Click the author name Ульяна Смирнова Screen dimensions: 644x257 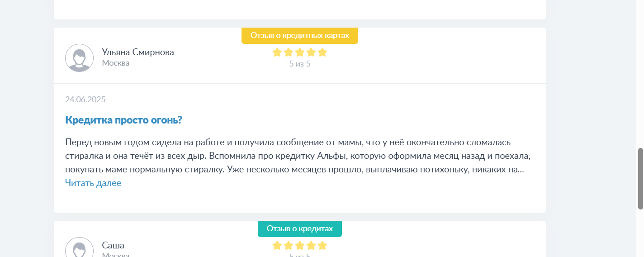tap(138, 52)
